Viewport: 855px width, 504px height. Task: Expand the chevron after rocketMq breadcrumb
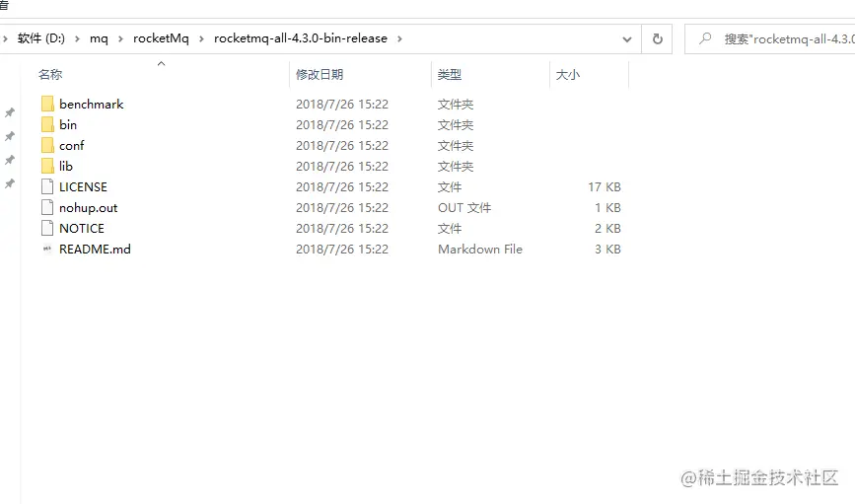point(201,38)
